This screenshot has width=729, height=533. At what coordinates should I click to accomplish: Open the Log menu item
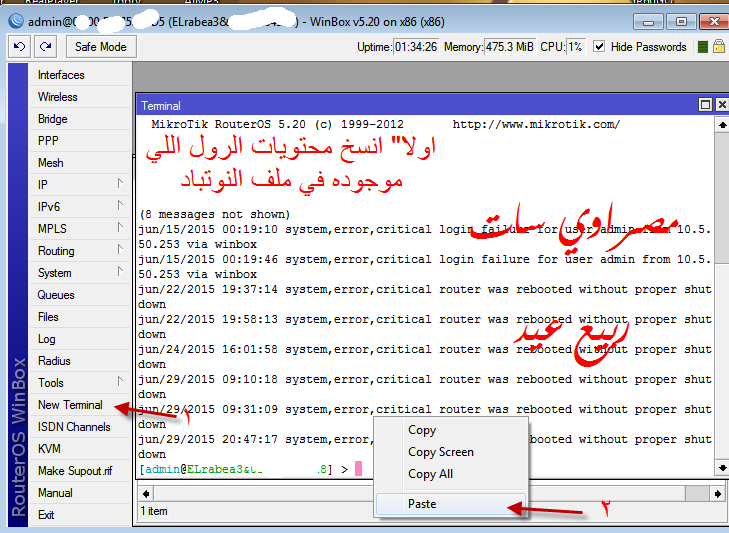[x=80, y=339]
